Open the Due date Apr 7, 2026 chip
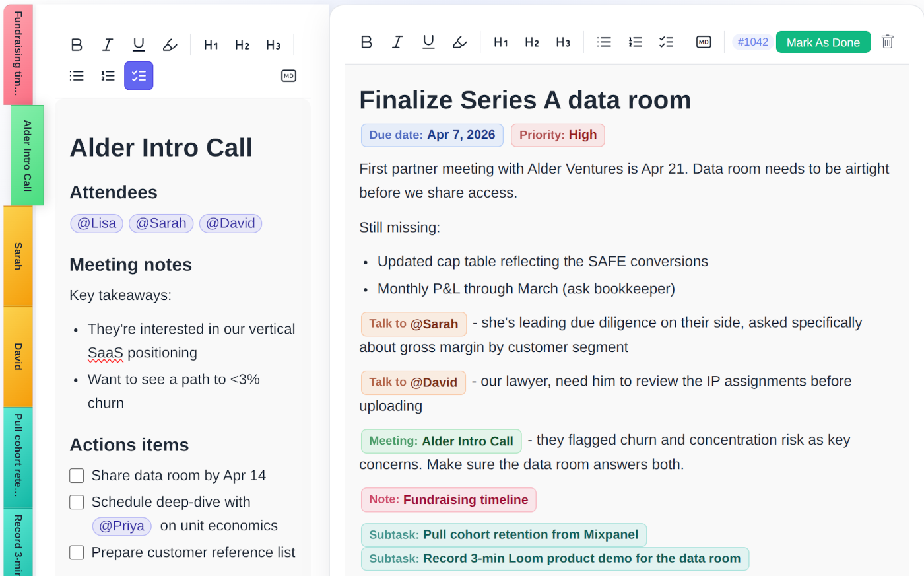This screenshot has height=576, width=924. [x=432, y=135]
